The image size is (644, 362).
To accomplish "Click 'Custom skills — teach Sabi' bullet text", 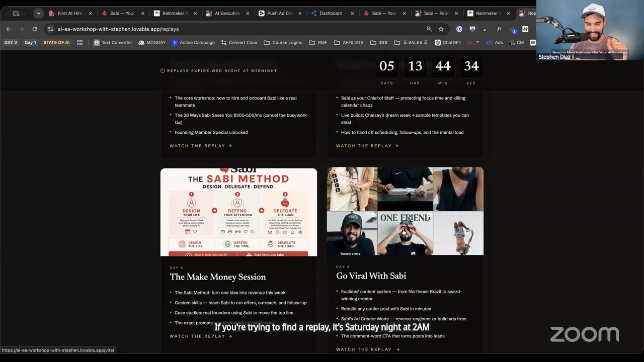I will point(240,303).
